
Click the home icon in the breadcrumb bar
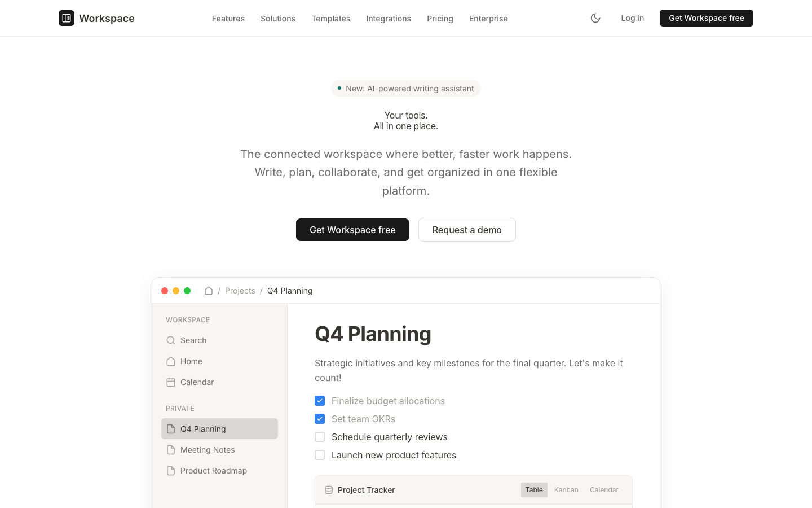(209, 290)
